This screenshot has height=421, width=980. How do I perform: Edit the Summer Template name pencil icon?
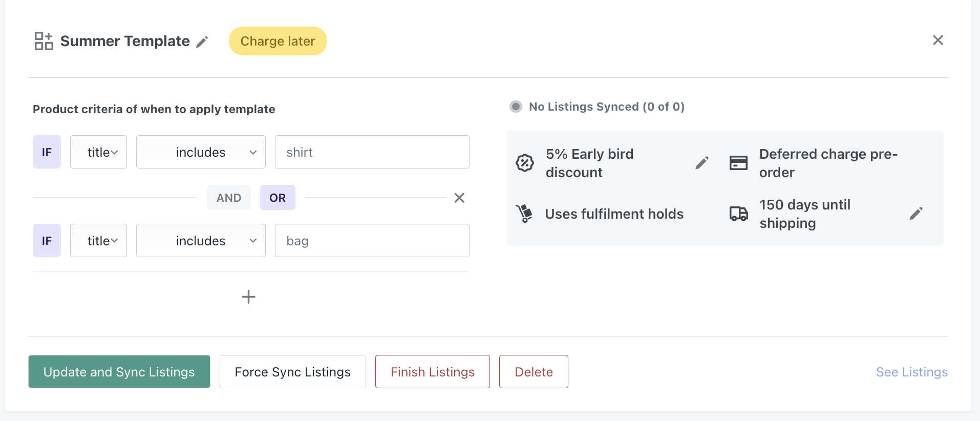[202, 42]
